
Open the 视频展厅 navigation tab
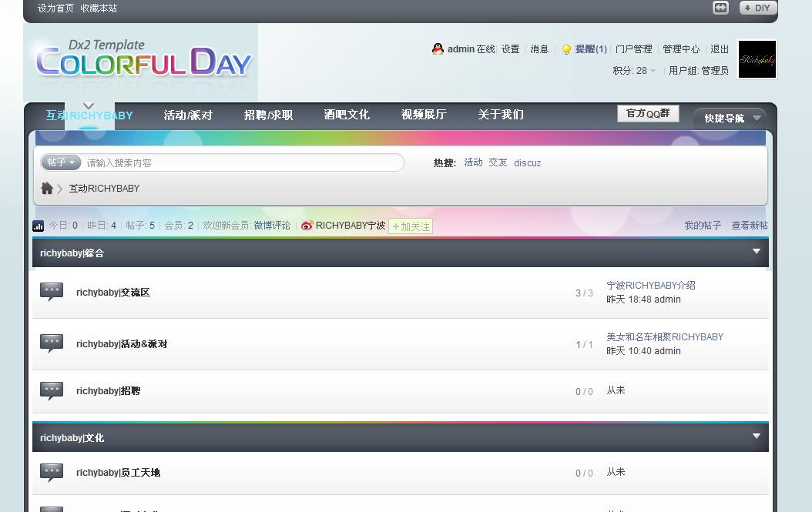click(x=424, y=115)
